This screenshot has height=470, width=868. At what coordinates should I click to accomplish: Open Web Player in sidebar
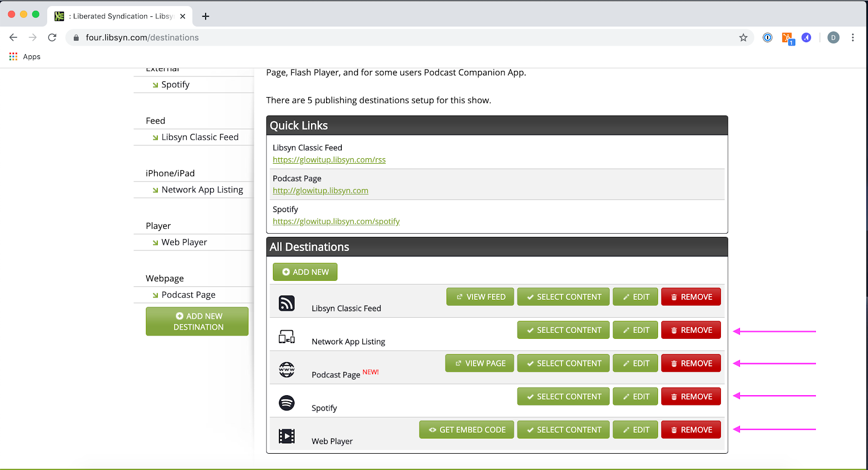click(184, 242)
